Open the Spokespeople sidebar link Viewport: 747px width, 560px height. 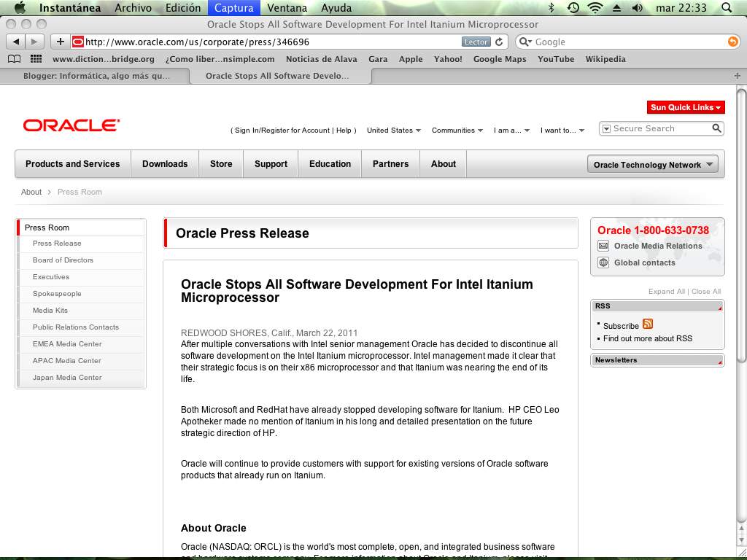(57, 294)
